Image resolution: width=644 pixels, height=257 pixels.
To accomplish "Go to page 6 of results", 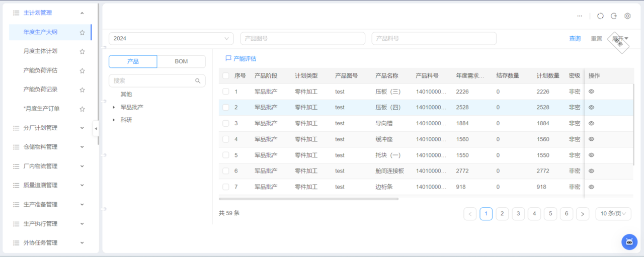I will point(567,214).
